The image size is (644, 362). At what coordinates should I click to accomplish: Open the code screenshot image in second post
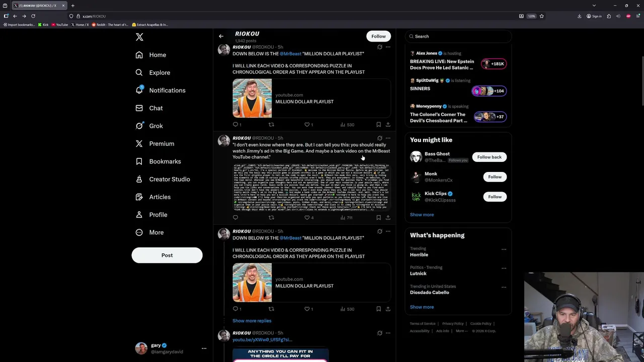pyautogui.click(x=311, y=187)
